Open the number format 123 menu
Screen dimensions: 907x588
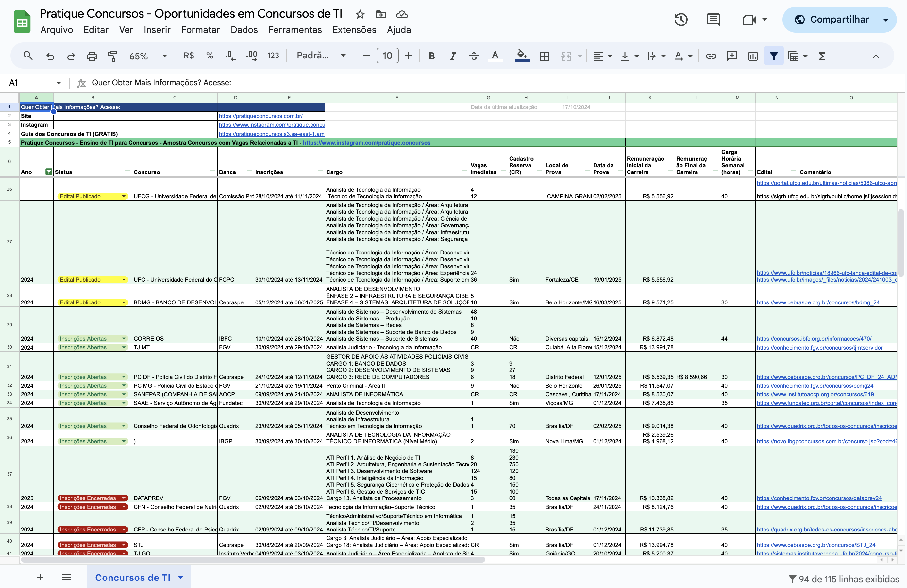click(273, 56)
